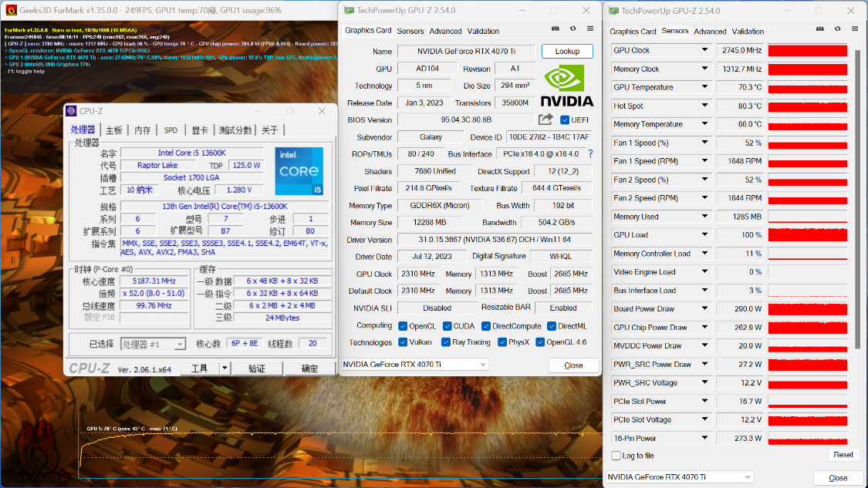Click the refresh icon in GPU-Z Sensors window
This screenshot has height=488, width=868.
pyautogui.click(x=838, y=29)
